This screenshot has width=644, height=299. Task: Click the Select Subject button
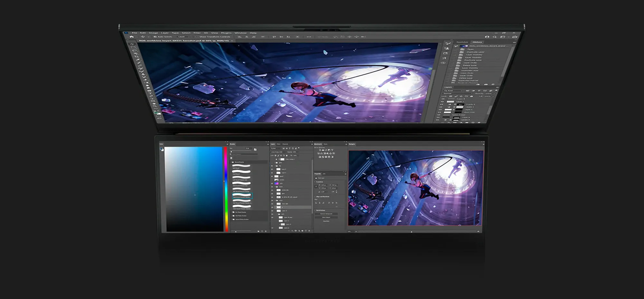326,217
